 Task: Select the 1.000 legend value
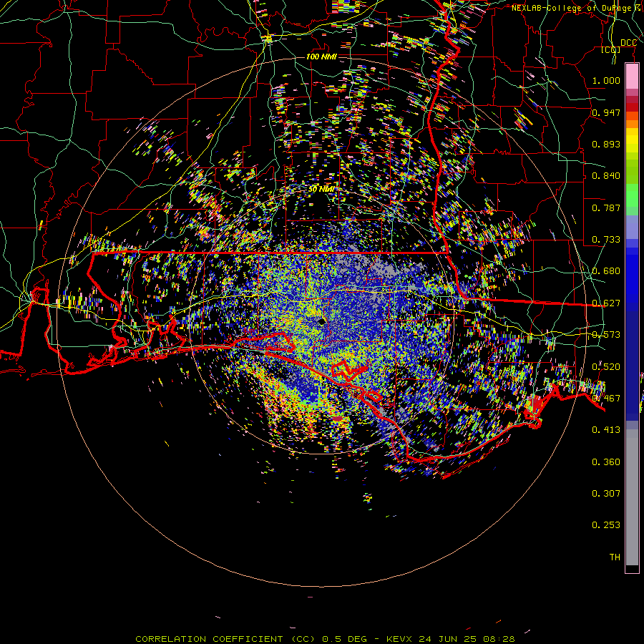click(606, 80)
